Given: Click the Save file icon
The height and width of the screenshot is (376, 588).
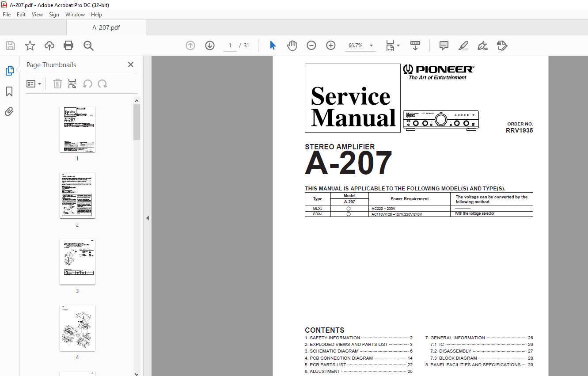Looking at the screenshot, I should pos(11,46).
